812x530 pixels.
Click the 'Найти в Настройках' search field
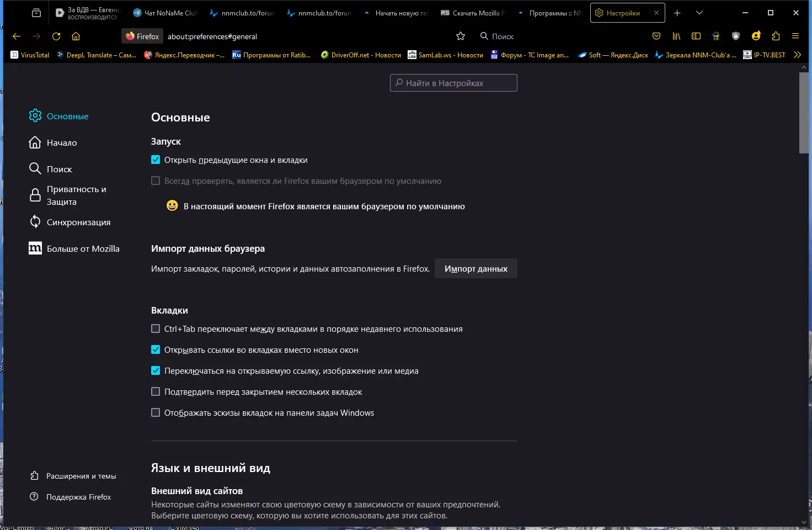point(453,83)
